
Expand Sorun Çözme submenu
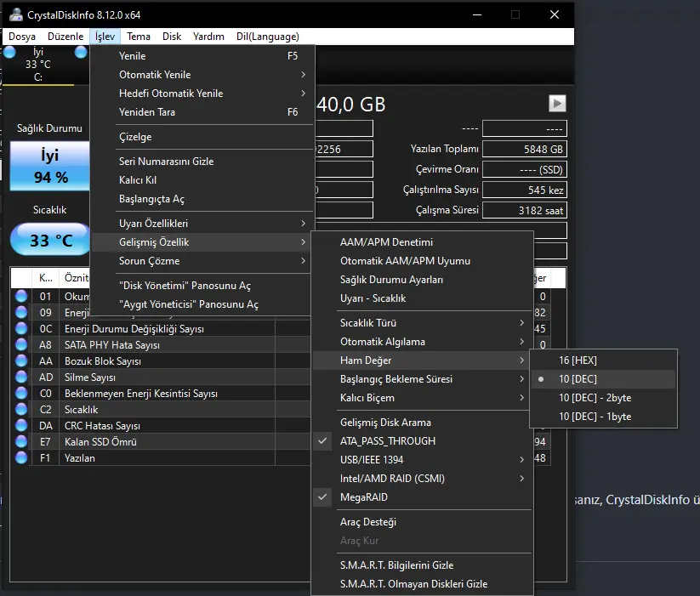202,260
